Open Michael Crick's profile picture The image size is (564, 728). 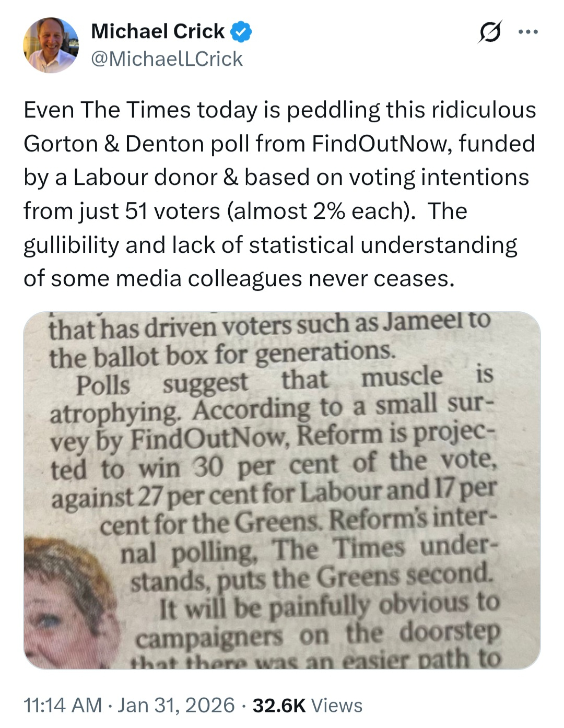coord(51,45)
